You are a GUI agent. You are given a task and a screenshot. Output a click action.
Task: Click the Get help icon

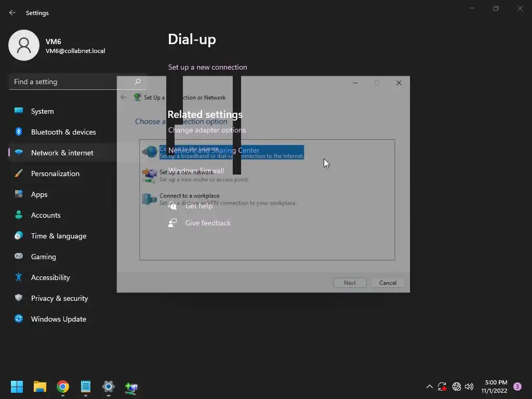[x=172, y=206]
